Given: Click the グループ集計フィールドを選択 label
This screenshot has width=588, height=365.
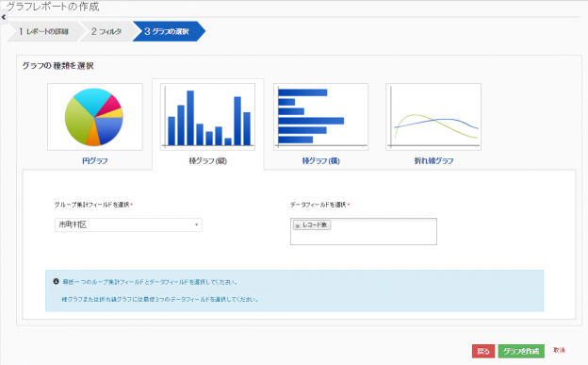Looking at the screenshot, I should click(x=93, y=205).
